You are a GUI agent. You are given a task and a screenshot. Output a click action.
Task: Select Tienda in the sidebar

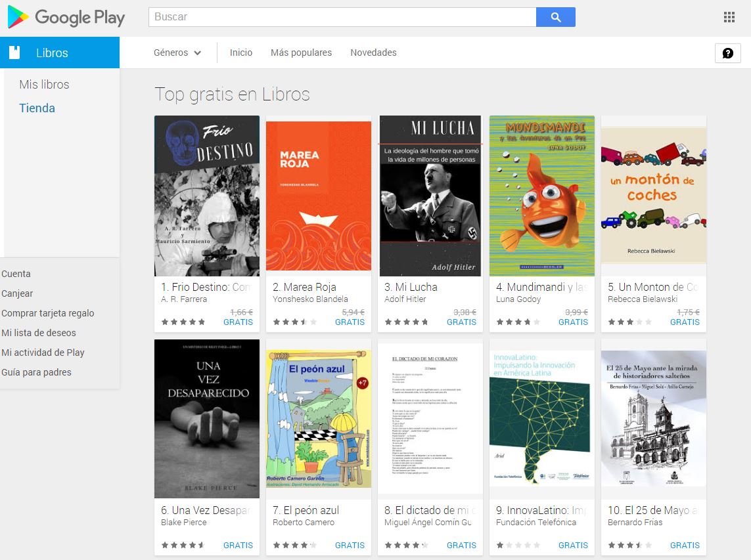tap(37, 108)
